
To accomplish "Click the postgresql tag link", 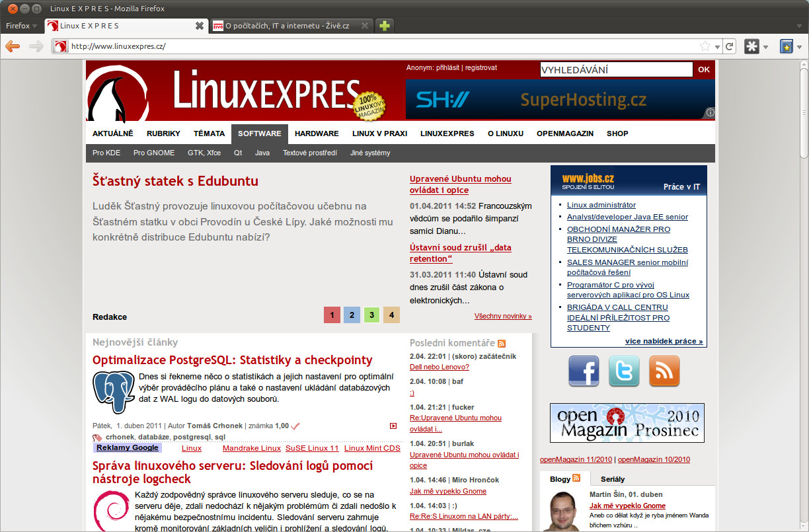I will [x=192, y=437].
